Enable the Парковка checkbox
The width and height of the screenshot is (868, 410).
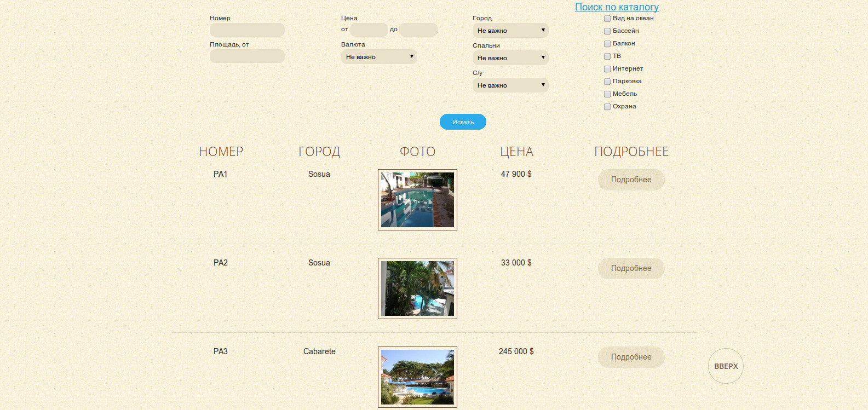[607, 82]
